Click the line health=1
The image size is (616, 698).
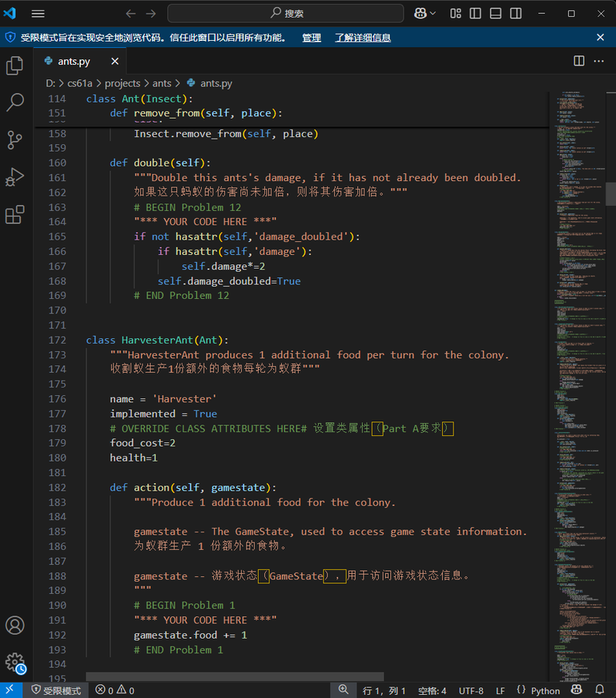pos(134,458)
